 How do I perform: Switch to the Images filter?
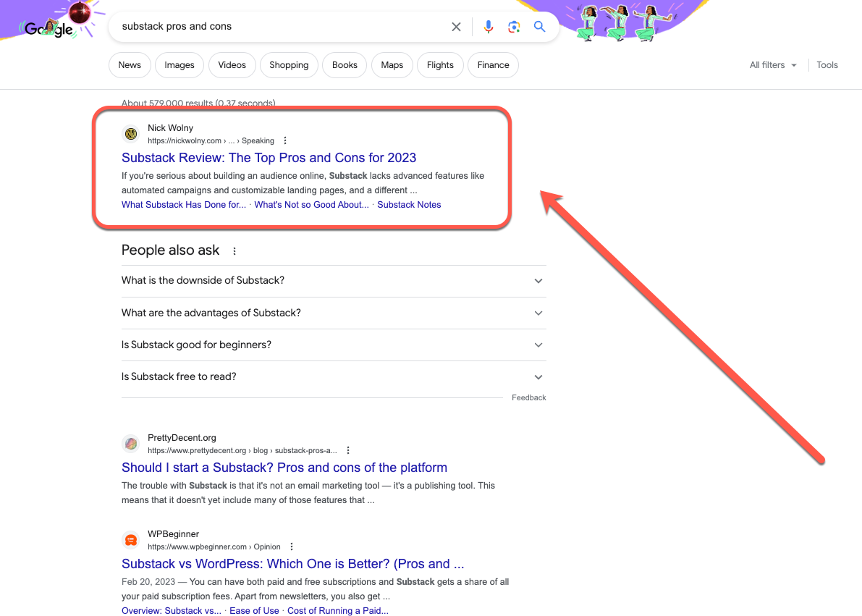coord(179,65)
